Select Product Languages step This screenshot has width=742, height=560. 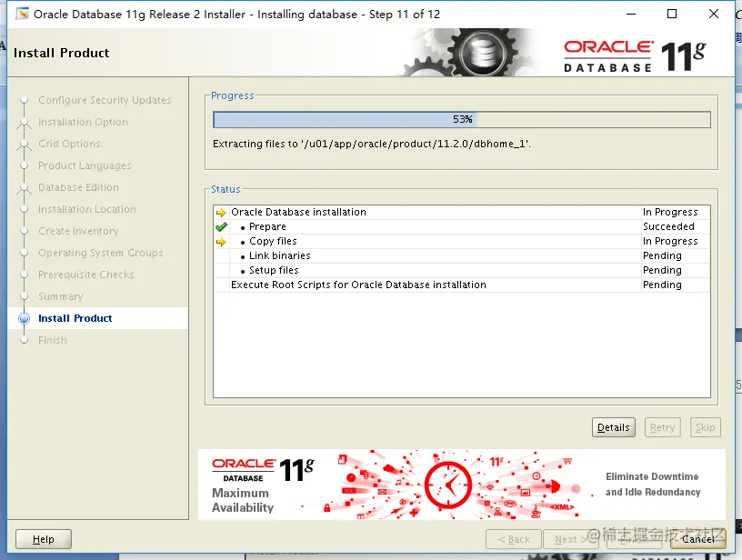pos(85,165)
